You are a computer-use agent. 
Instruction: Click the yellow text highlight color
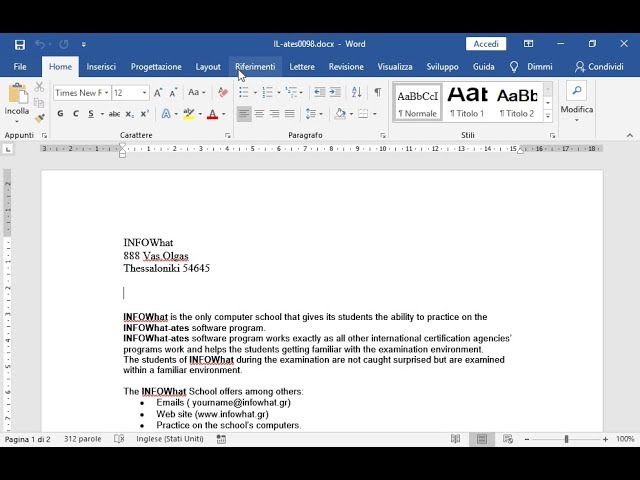(189, 114)
